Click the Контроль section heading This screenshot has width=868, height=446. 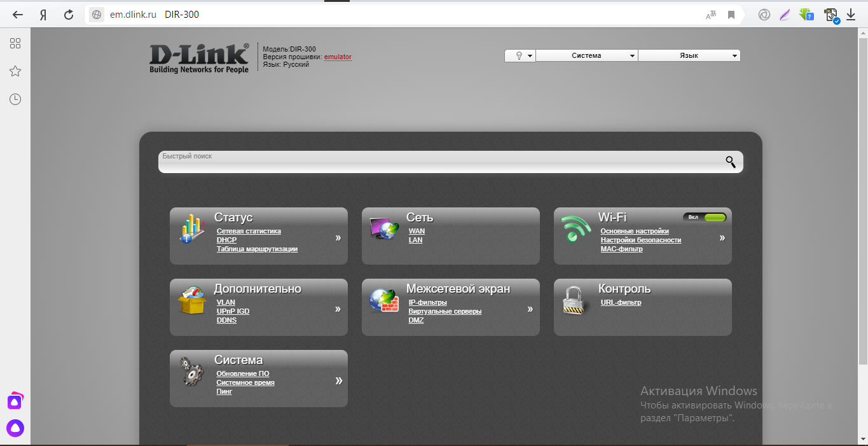tap(624, 289)
